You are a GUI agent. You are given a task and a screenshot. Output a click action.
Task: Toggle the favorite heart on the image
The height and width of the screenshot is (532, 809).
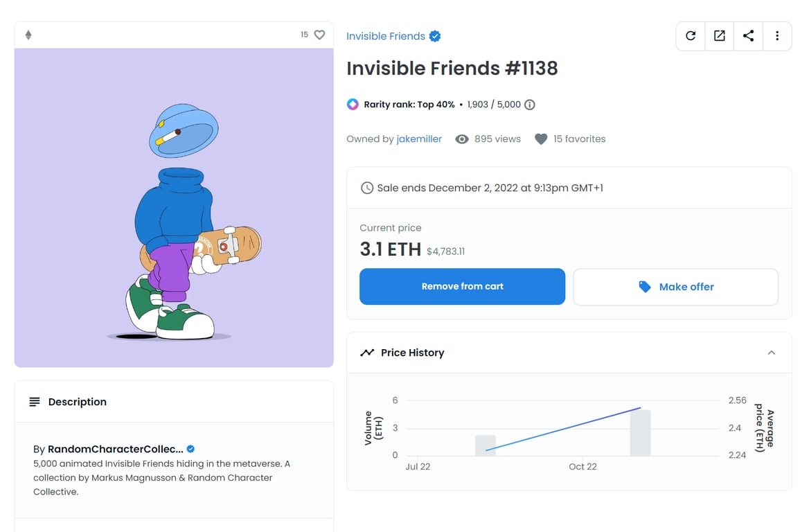tap(319, 35)
